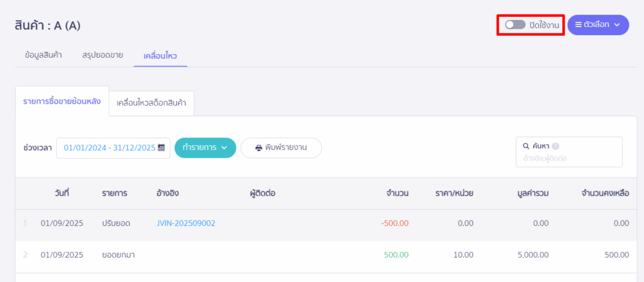
Task: Open the ทำรายการ dropdown
Action: (205, 148)
